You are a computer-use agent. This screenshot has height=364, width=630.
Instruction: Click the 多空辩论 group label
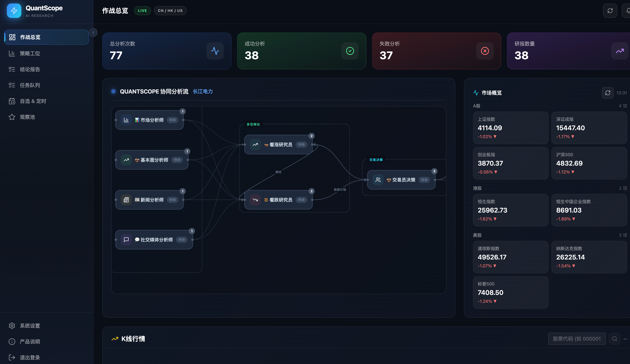pos(253,124)
